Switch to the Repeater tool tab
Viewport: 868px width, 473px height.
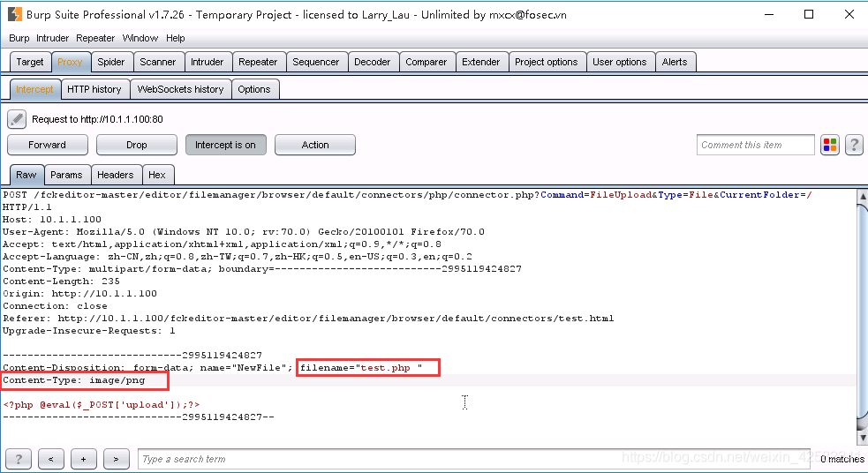[x=258, y=62]
